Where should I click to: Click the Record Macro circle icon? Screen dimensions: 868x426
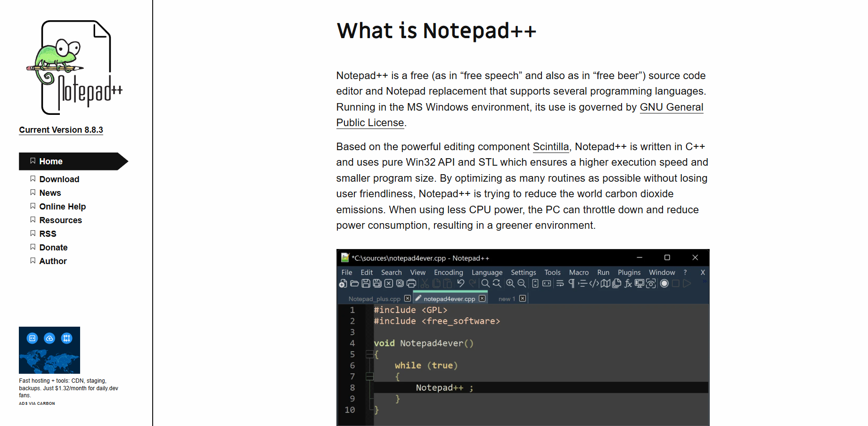[664, 283]
